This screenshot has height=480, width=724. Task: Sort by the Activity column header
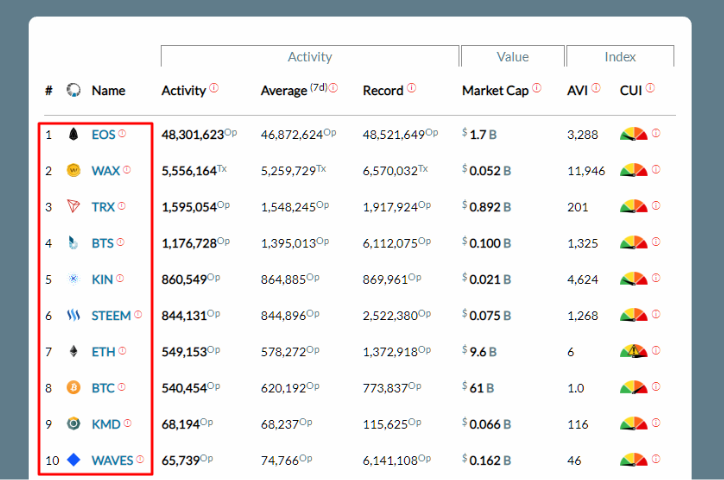[183, 90]
